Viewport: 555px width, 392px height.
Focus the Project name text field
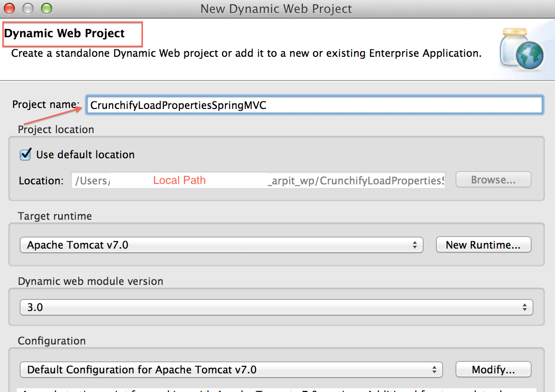click(314, 105)
